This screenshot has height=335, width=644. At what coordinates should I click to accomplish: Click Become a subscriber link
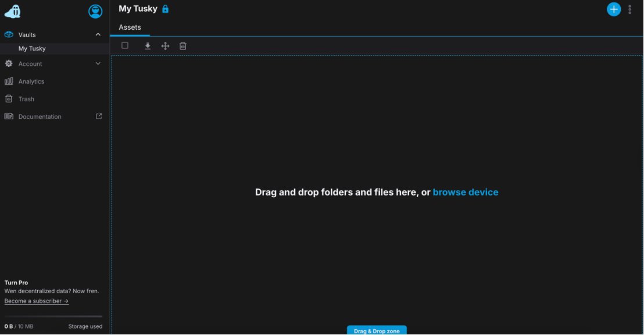[x=37, y=301]
